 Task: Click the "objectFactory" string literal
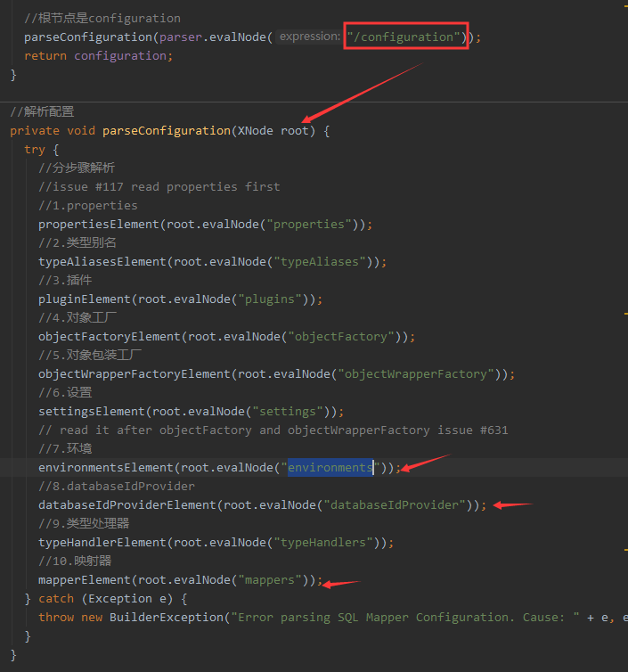[341, 337]
